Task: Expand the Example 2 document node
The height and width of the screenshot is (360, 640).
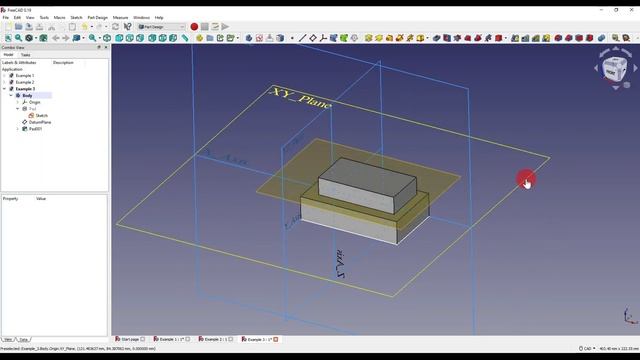Action: coord(4,82)
